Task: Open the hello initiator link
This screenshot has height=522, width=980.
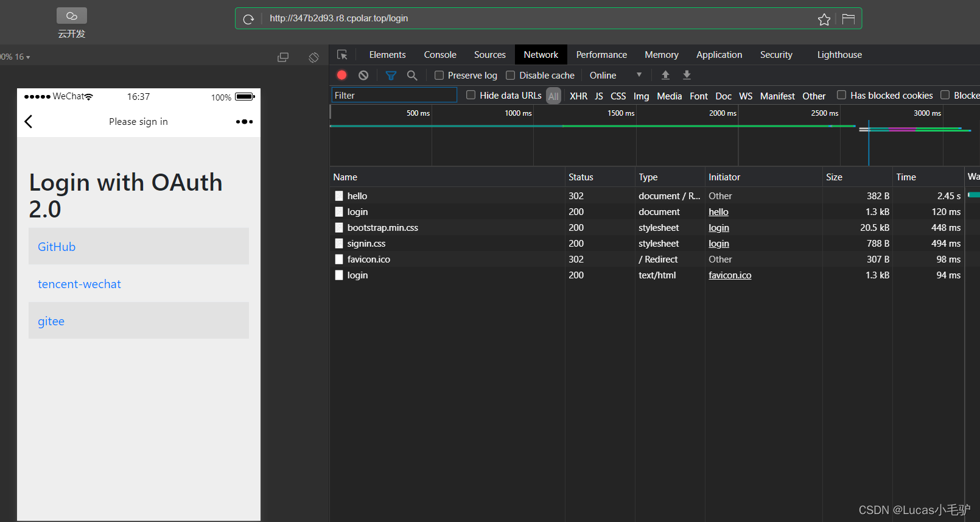Action: 718,212
